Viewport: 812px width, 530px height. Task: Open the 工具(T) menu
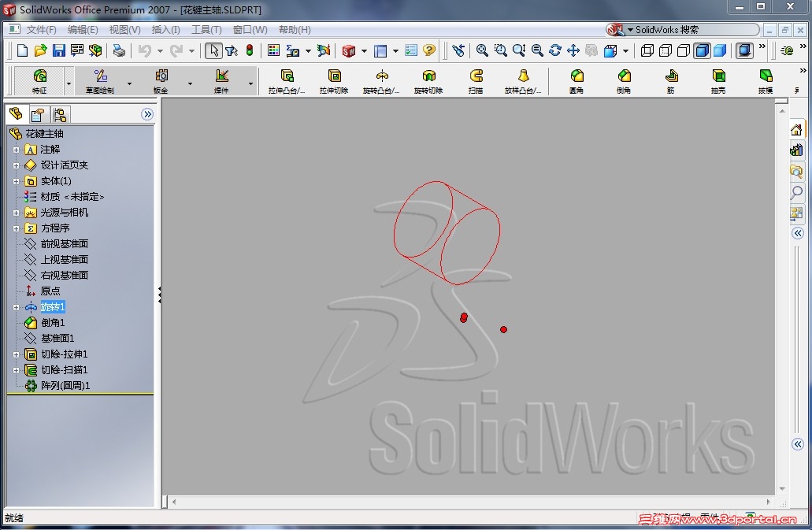click(x=206, y=29)
